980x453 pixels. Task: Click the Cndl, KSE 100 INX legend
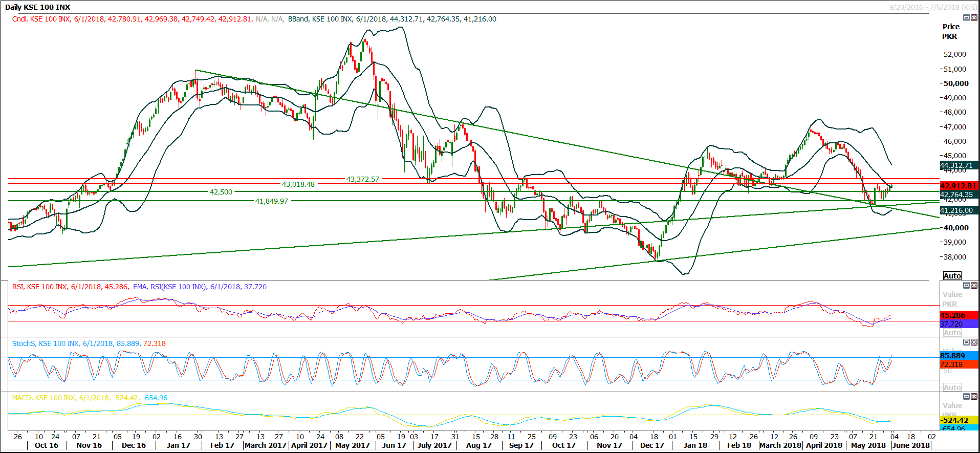coord(132,19)
